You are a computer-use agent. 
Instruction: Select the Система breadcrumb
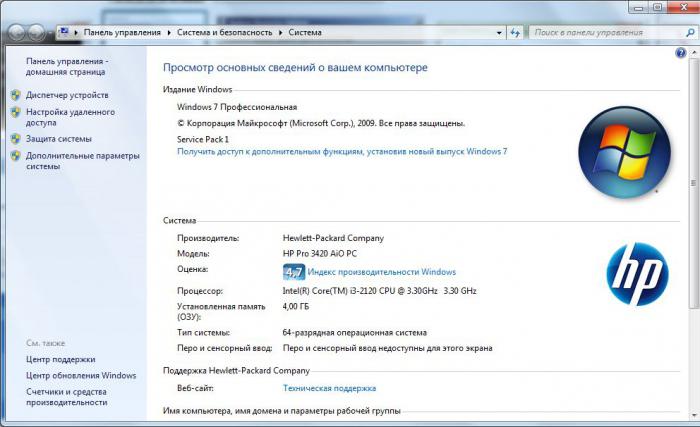pyautogui.click(x=305, y=32)
